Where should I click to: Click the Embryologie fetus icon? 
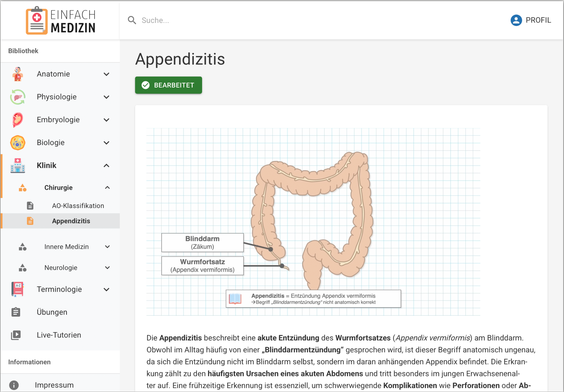18,120
